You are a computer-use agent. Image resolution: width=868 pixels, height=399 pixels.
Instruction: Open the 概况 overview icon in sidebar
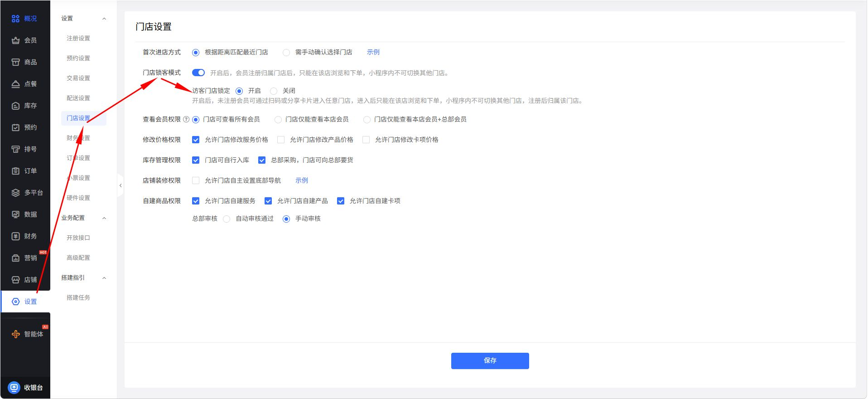coord(15,19)
